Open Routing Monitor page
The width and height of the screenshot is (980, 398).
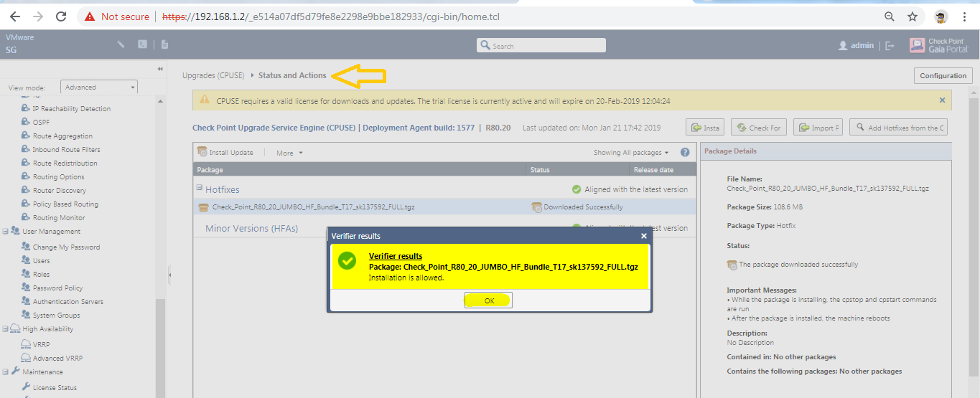click(x=59, y=218)
